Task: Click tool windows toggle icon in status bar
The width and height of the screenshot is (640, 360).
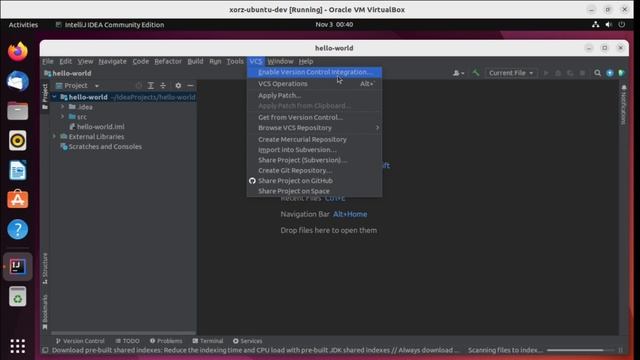Action: [x=45, y=350]
